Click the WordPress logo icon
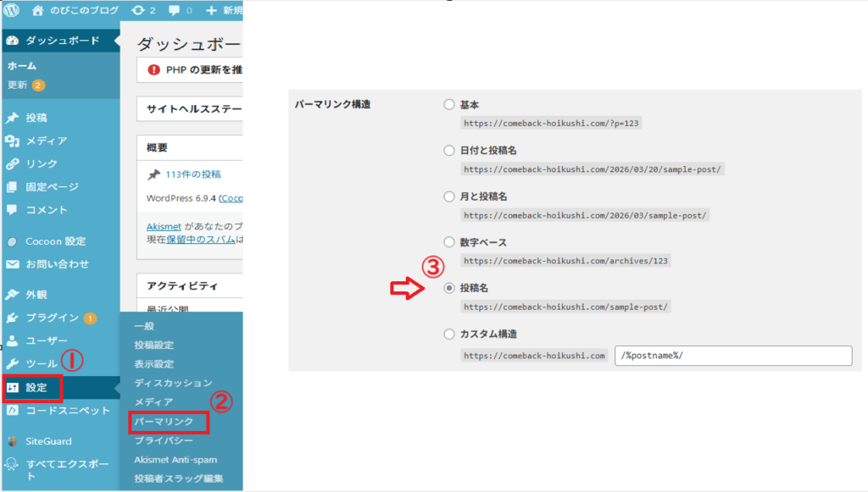 coord(12,11)
